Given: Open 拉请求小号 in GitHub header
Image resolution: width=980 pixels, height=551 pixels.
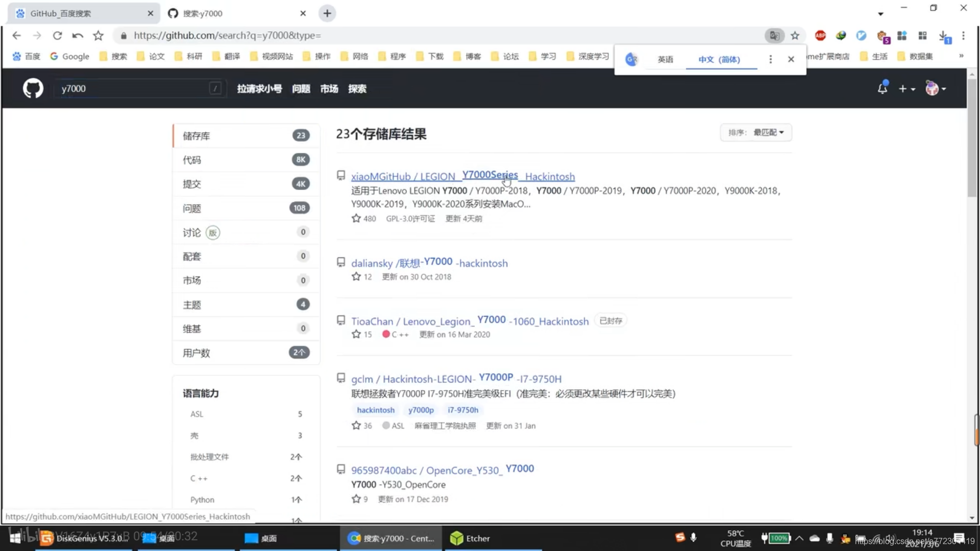Looking at the screenshot, I should click(259, 89).
